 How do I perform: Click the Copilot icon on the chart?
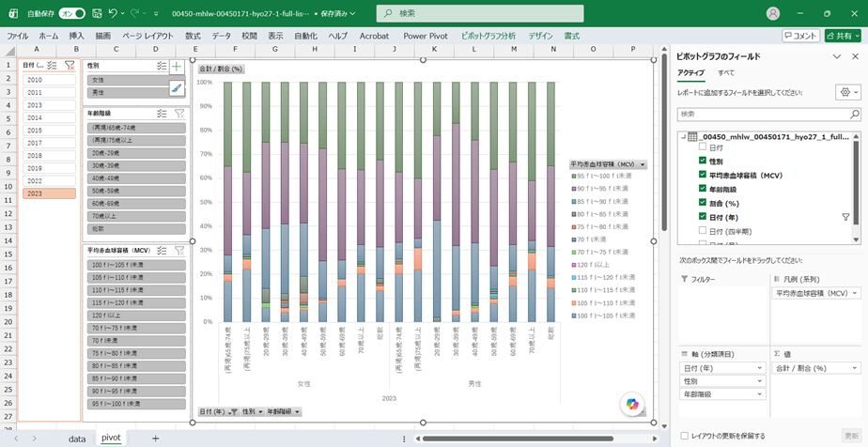pyautogui.click(x=632, y=404)
